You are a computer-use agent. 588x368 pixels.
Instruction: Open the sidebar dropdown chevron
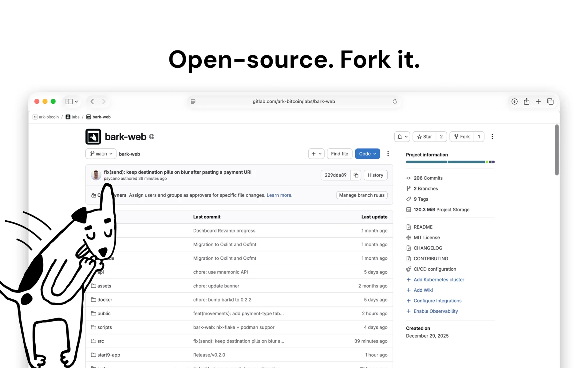(76, 101)
